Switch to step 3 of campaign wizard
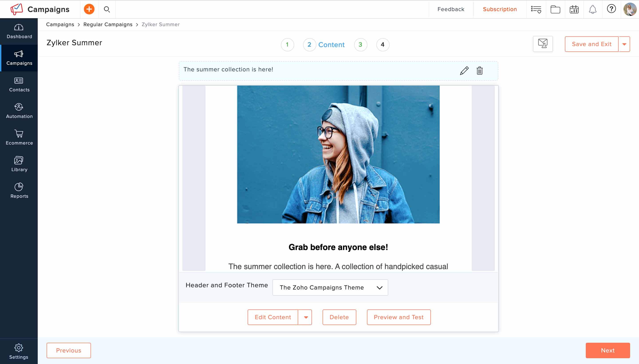 click(x=360, y=44)
